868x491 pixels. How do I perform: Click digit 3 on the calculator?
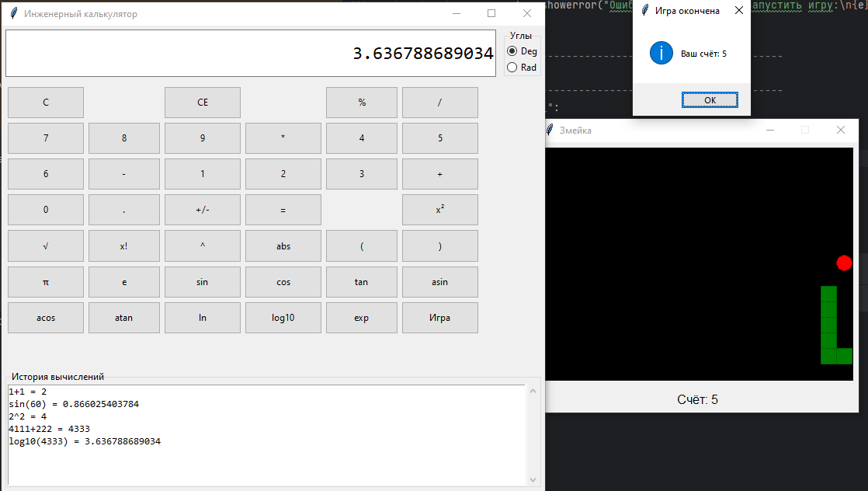362,174
